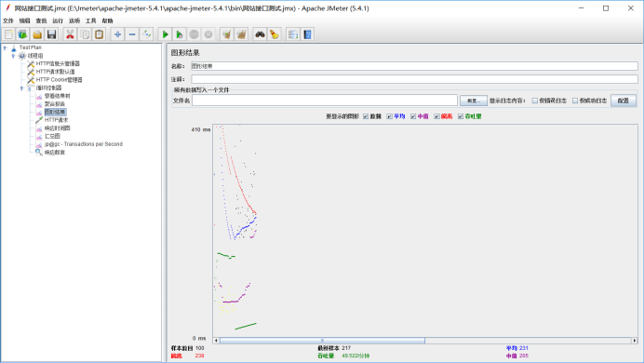Click the 响应断言 magnifier icon
Image resolution: width=644 pixels, height=363 pixels.
(x=39, y=153)
